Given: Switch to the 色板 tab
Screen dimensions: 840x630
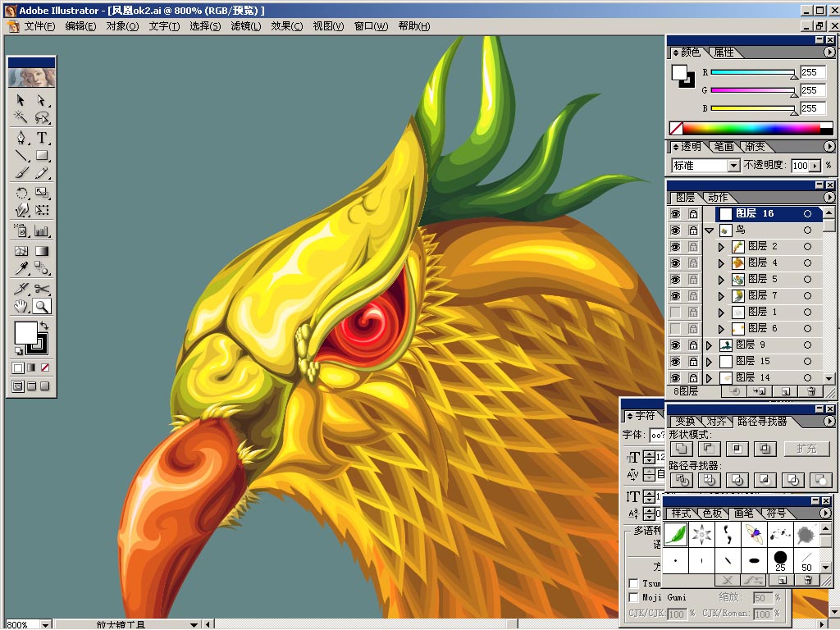Looking at the screenshot, I should [x=713, y=514].
